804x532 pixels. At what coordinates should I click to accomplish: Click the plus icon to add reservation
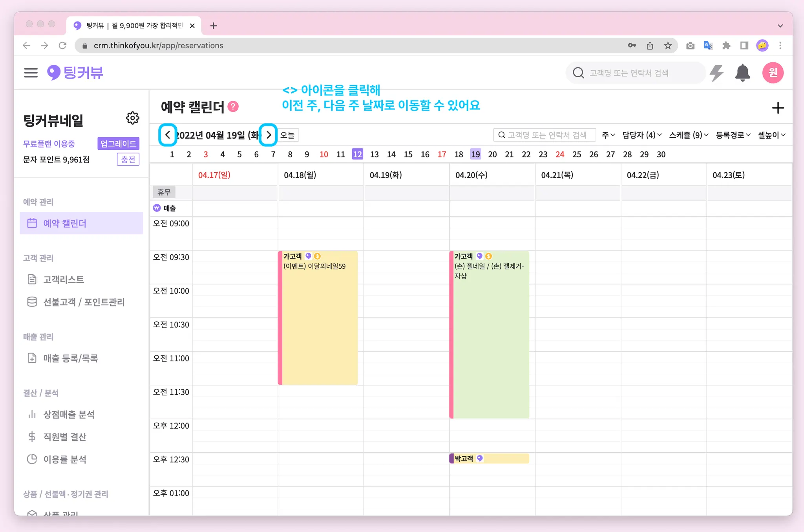(x=777, y=108)
